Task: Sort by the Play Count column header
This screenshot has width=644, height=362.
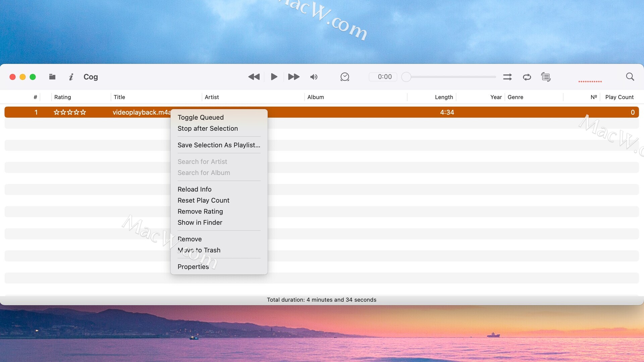Action: click(x=619, y=97)
